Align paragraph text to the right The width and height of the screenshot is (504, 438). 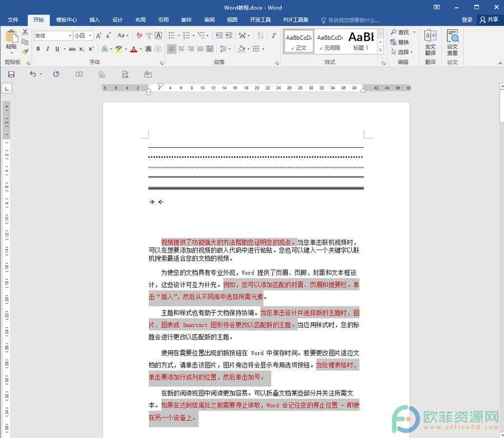[191, 49]
